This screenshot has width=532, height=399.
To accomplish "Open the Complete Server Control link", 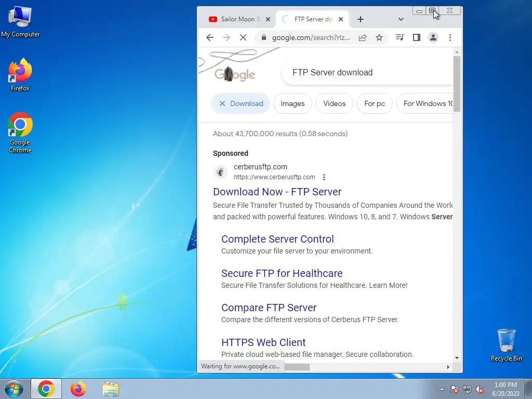I will [277, 239].
